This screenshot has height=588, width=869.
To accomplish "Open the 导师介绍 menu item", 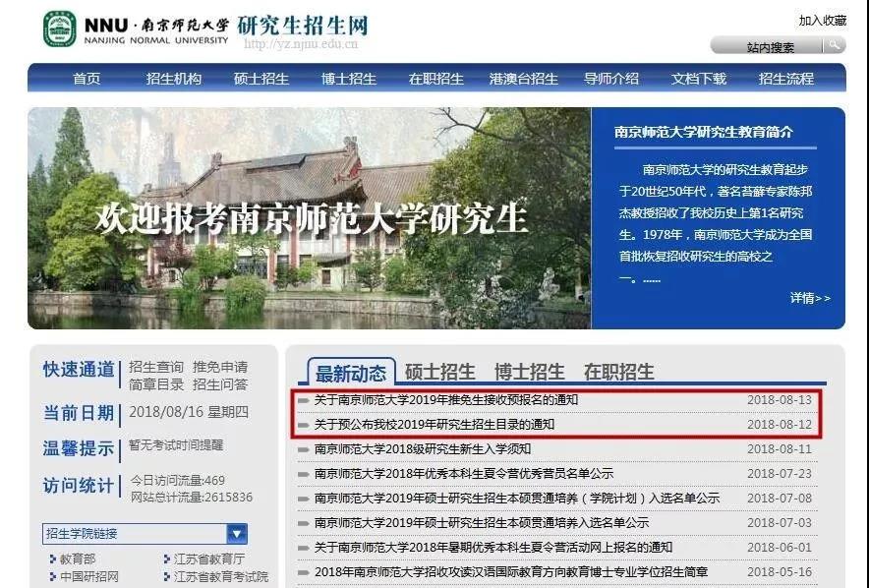I will pyautogui.click(x=612, y=80).
